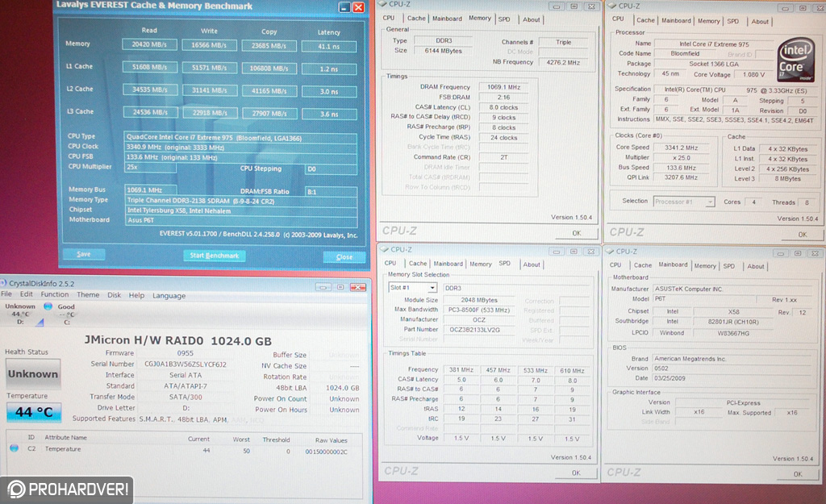This screenshot has height=504, width=826.
Task: Click Transfer Mode field SATA/300
Action: point(186,397)
